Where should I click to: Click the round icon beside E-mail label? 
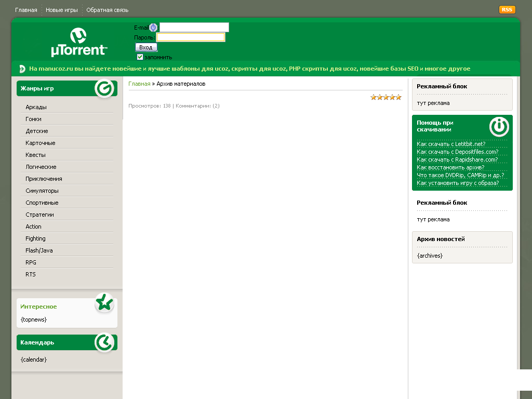click(153, 28)
